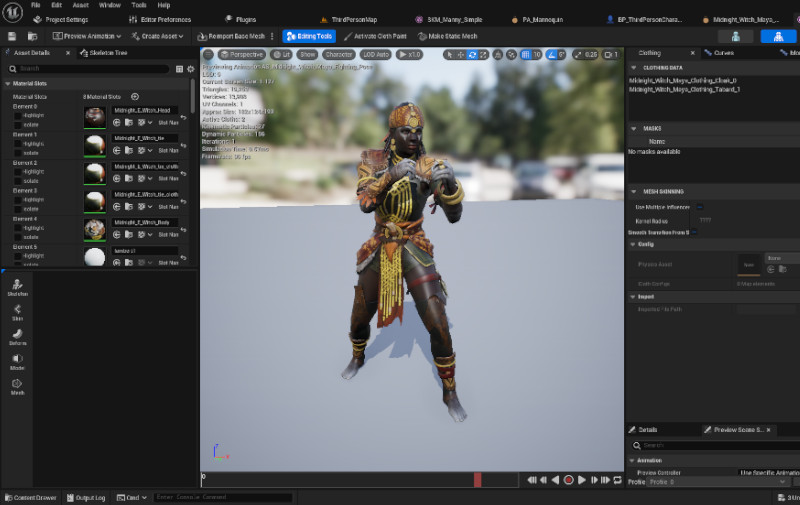
Task: Open the Skeleton editing tool
Action: pos(17,288)
